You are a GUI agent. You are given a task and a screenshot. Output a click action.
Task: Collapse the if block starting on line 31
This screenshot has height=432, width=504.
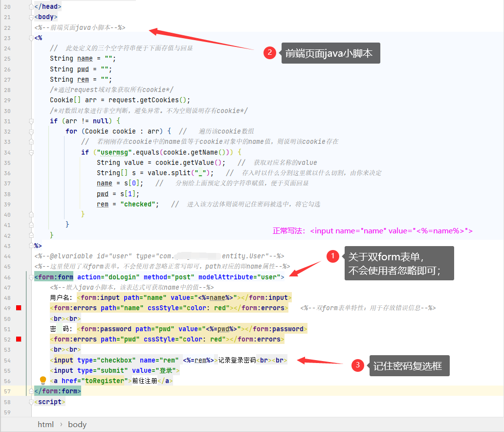[x=31, y=120]
